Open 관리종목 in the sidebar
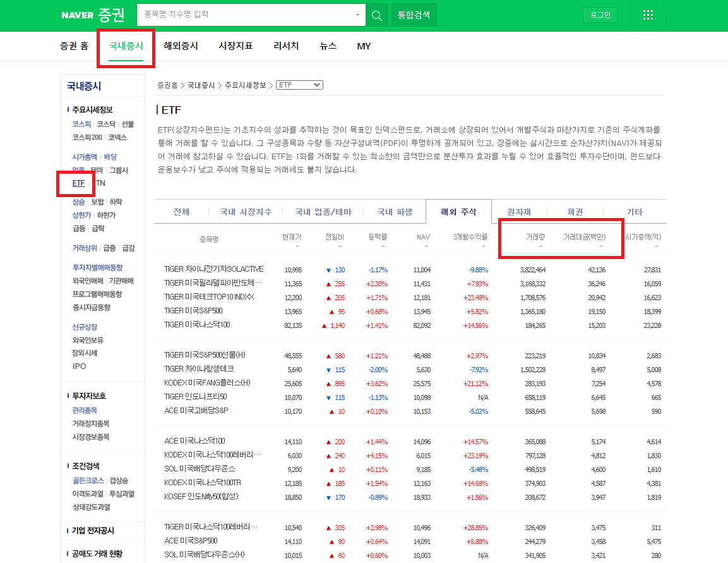The width and height of the screenshot is (728, 563). pyautogui.click(x=85, y=411)
